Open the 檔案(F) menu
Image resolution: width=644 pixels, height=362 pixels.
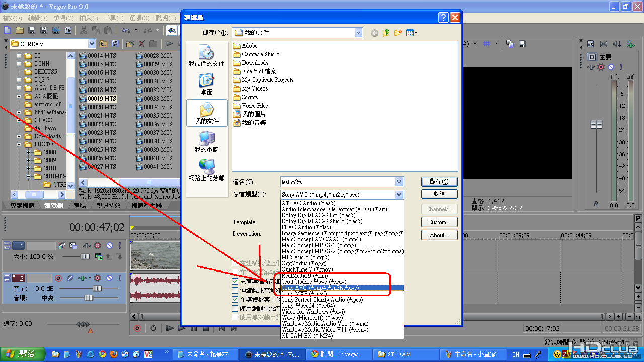click(12, 18)
